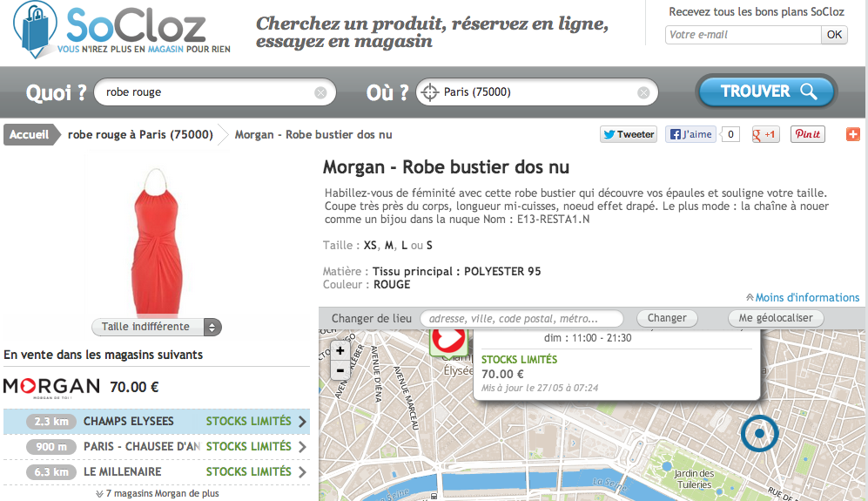Image resolution: width=868 pixels, height=501 pixels.
Task: Go to the Accueil breadcrumb
Action: [30, 135]
